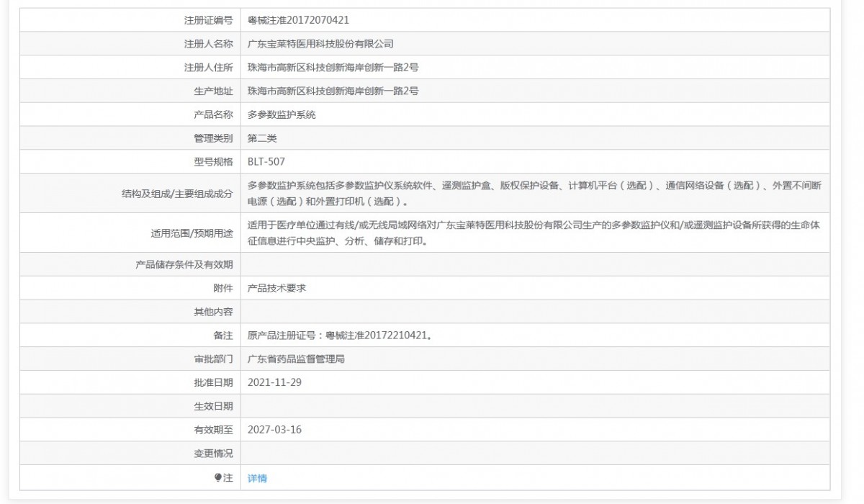
Task: Click approval date 2021-11-29
Action: tap(274, 382)
